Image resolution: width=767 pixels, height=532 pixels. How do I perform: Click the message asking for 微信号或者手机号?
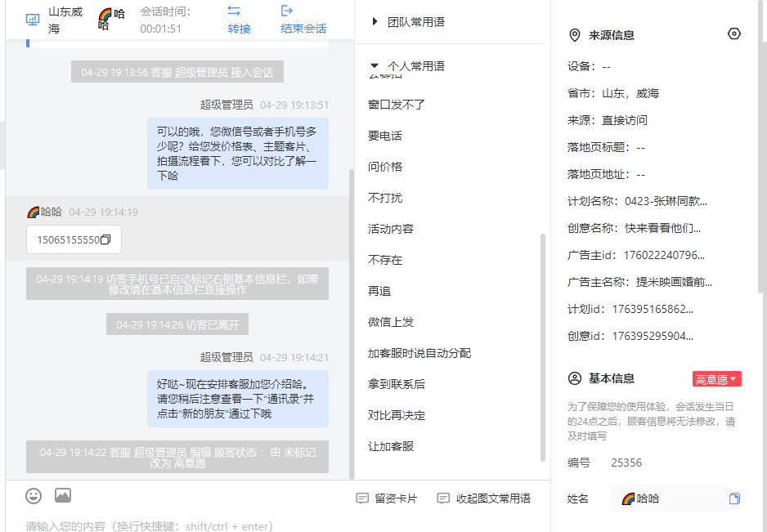point(238,154)
